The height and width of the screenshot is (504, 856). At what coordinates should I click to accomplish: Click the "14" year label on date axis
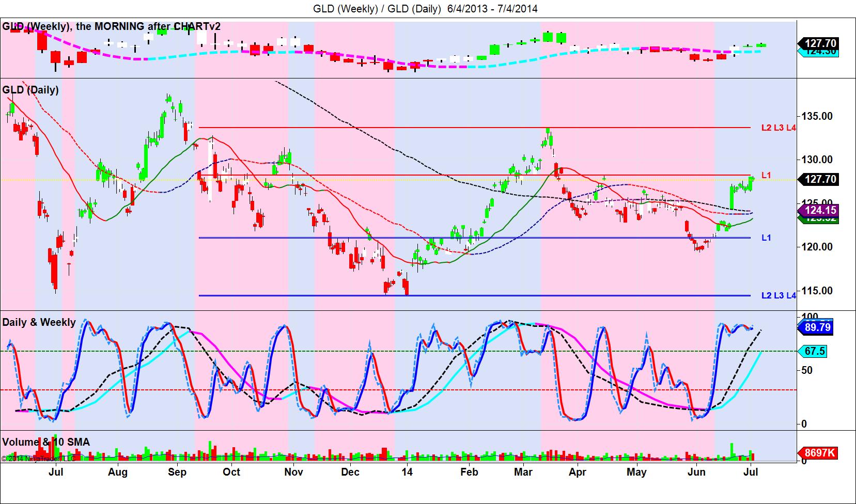click(x=407, y=472)
